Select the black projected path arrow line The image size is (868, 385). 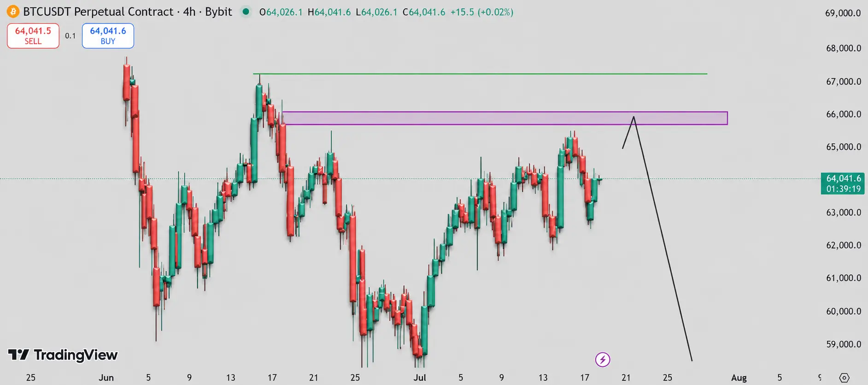tap(663, 238)
